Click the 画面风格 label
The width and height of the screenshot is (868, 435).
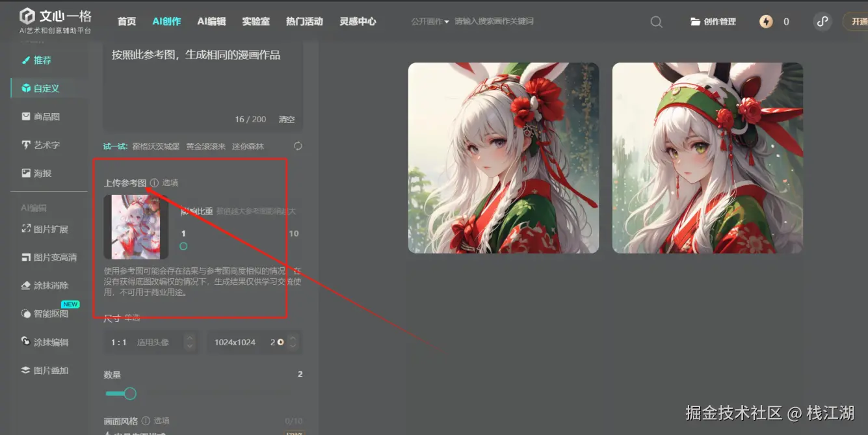(x=121, y=421)
